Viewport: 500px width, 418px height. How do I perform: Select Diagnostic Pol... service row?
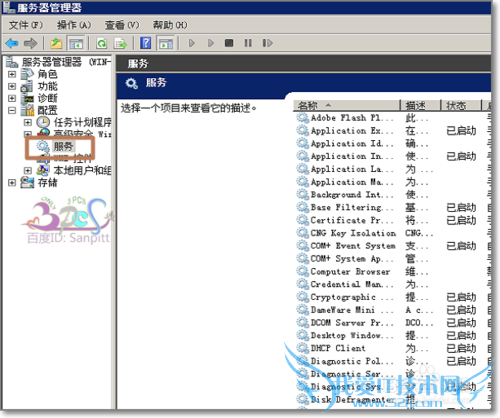coord(393,361)
